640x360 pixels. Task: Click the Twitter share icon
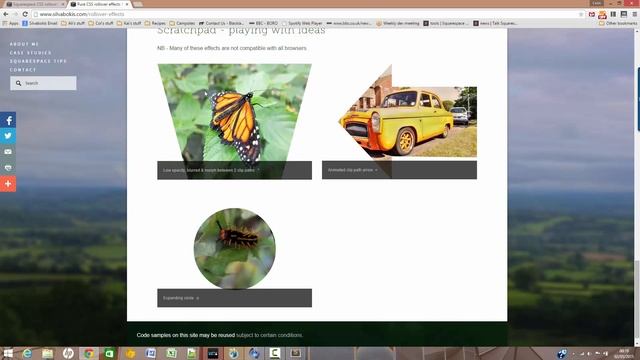[x=8, y=136]
